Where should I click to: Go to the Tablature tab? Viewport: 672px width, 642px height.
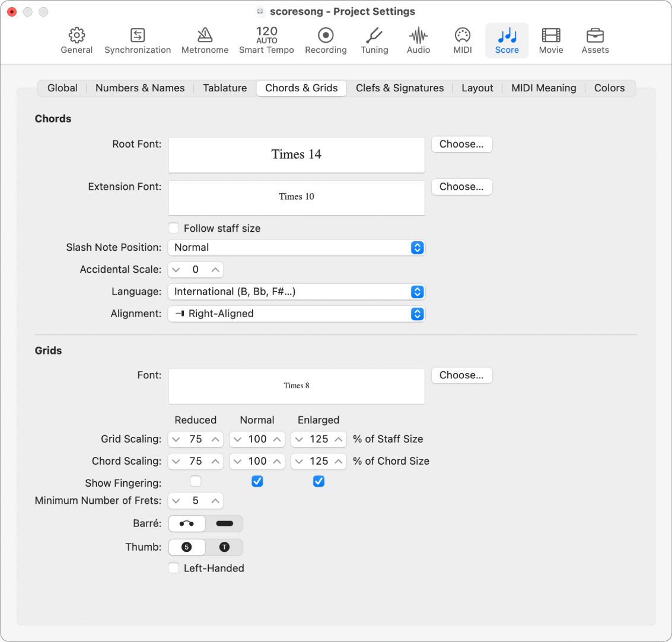click(x=225, y=88)
